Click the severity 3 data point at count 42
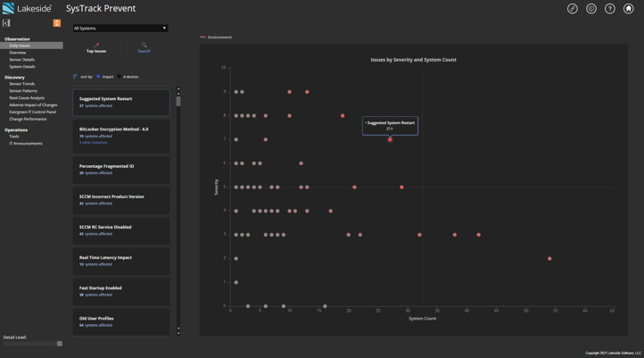The width and height of the screenshot is (644, 358). [x=478, y=235]
